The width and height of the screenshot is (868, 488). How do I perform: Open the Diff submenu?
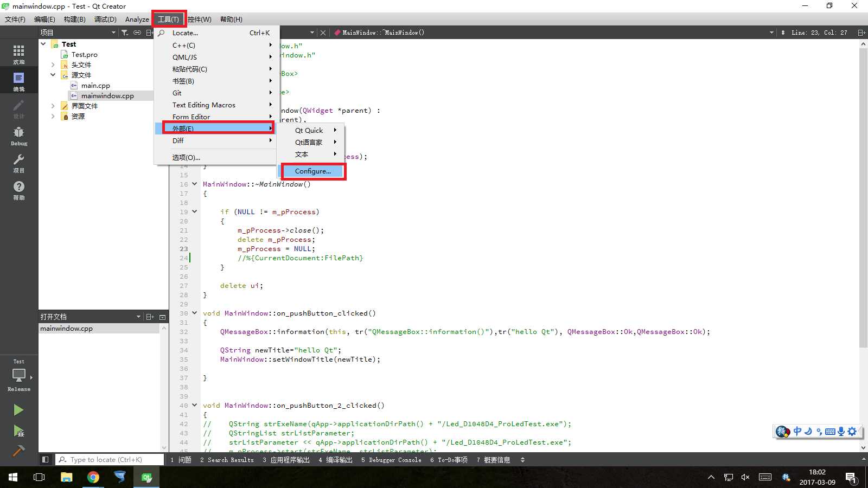[x=217, y=140]
